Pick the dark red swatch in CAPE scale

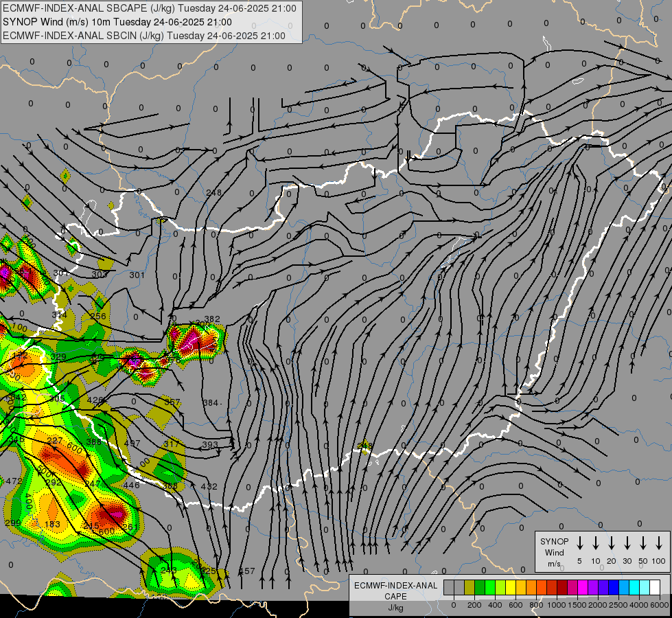[x=562, y=587]
